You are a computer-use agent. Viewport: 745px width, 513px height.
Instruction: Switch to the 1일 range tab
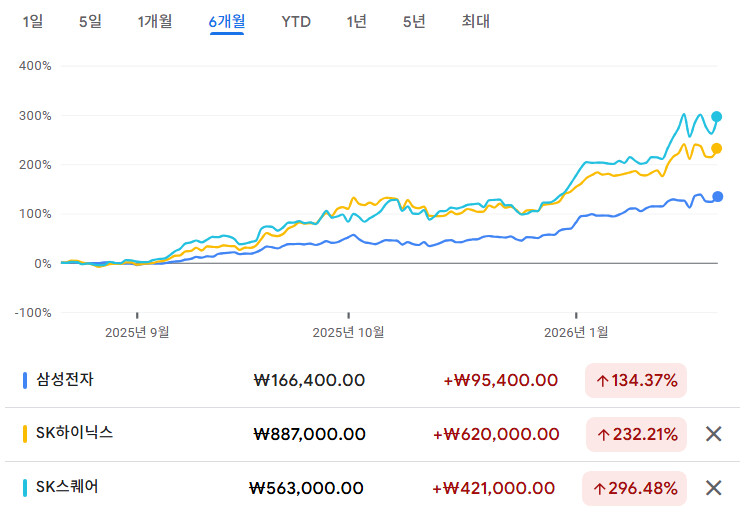click(x=33, y=21)
